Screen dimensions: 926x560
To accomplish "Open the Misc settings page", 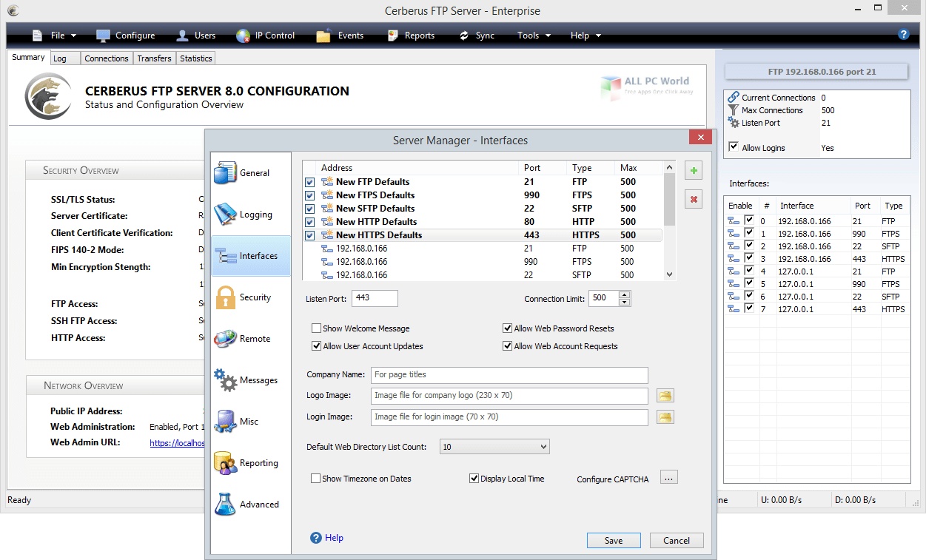I will (x=225, y=421).
